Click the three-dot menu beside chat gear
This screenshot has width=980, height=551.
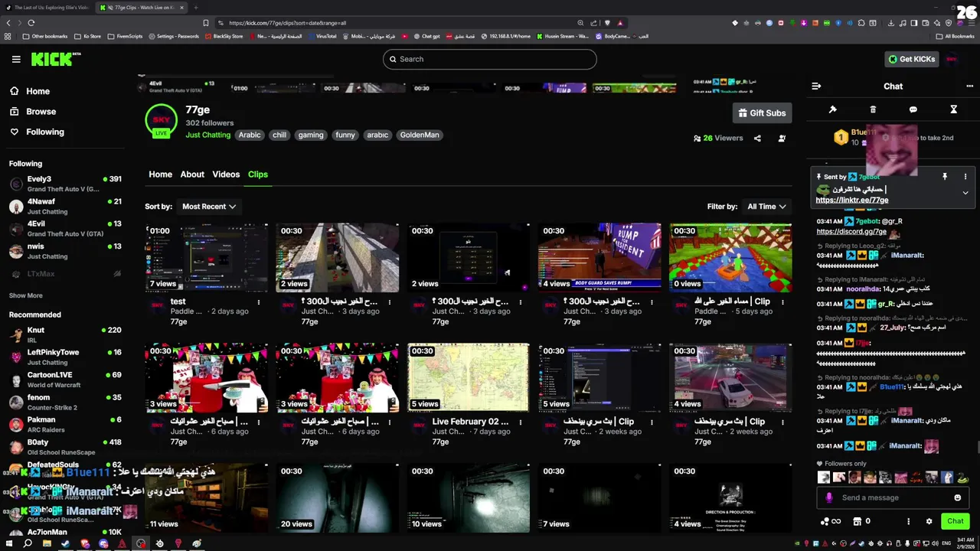[909, 521]
